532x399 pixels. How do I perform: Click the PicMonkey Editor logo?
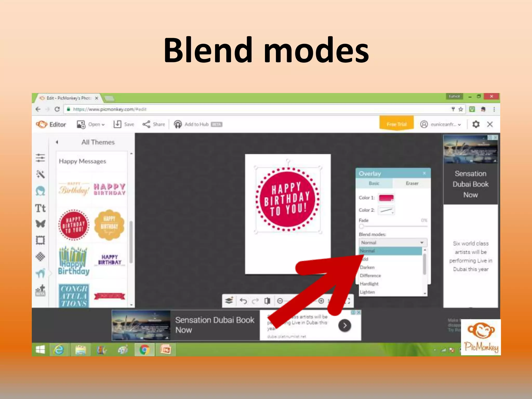(51, 124)
